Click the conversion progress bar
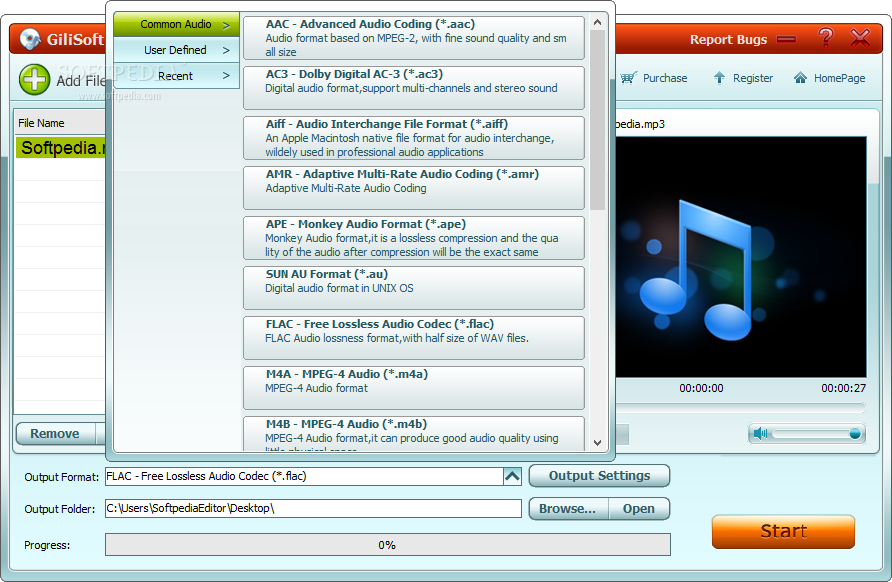The height and width of the screenshot is (582, 892). coord(387,544)
